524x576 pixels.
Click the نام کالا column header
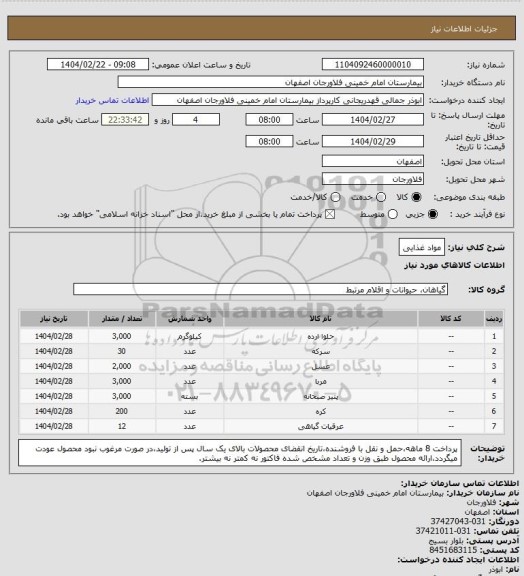click(x=320, y=319)
